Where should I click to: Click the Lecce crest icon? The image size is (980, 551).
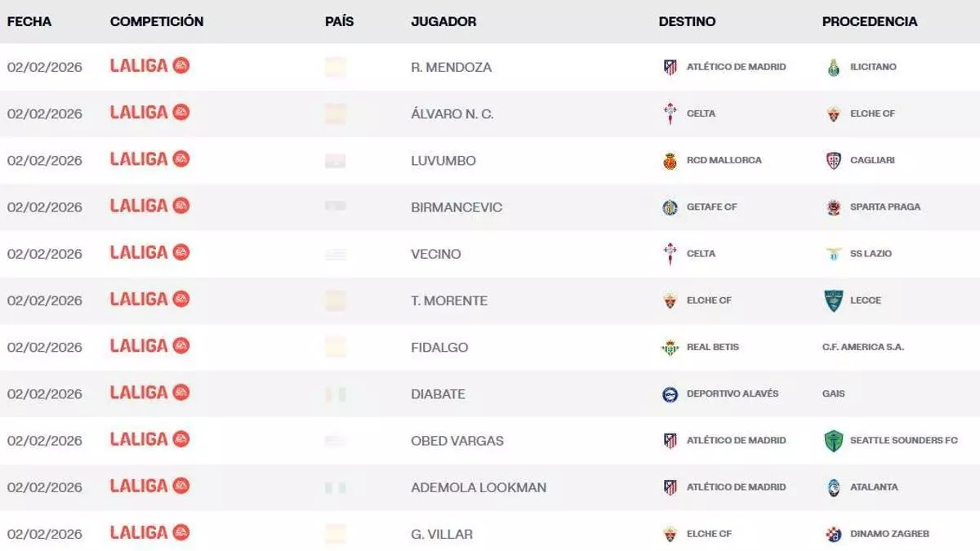833,300
